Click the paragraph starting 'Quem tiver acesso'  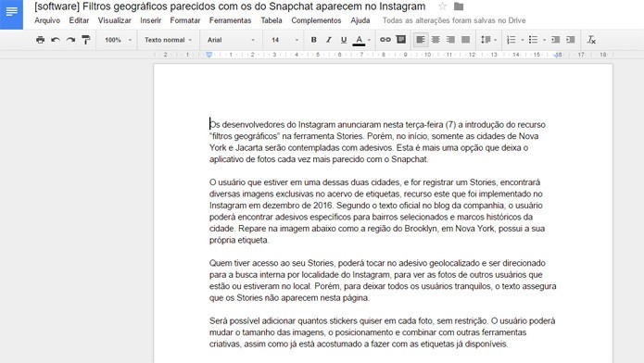(x=383, y=280)
